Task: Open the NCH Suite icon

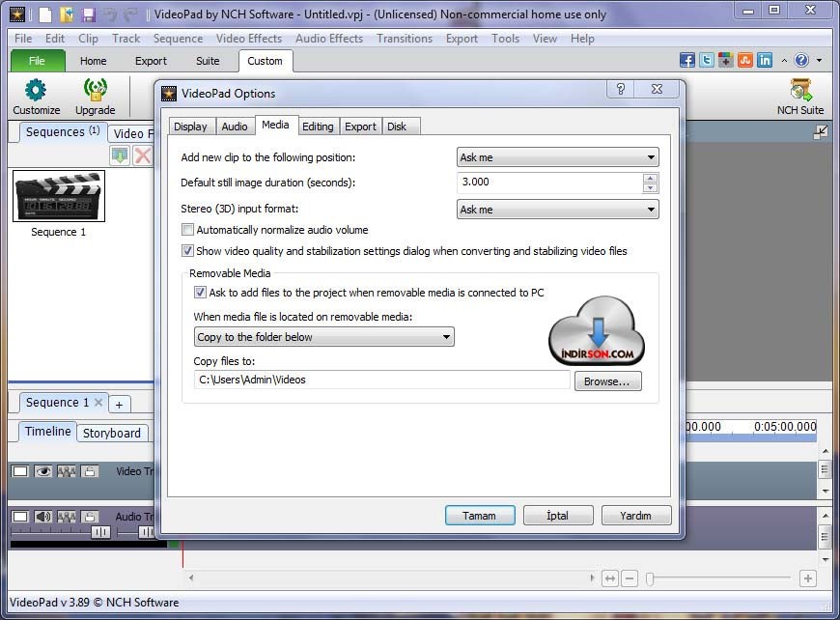Action: tap(799, 97)
